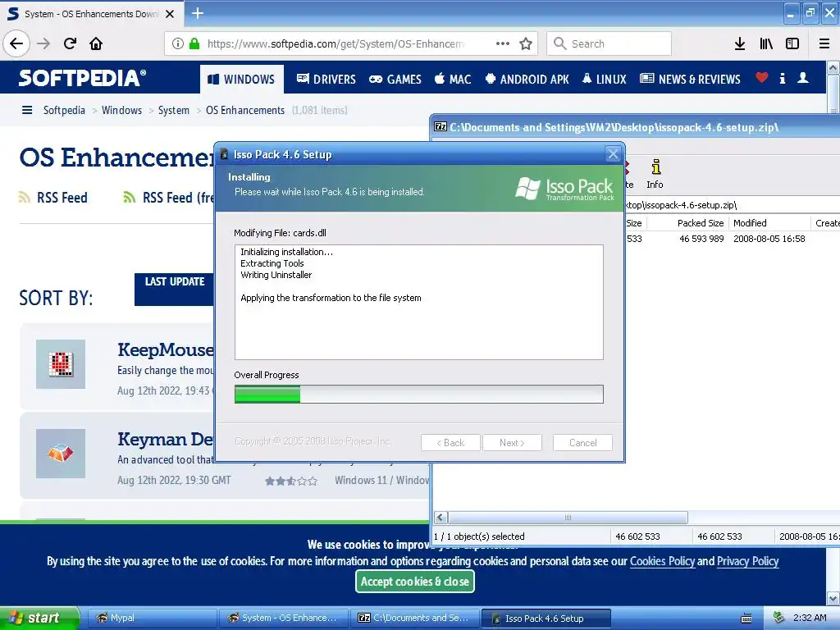
Task: Show site information icon in address bar
Action: 178,43
